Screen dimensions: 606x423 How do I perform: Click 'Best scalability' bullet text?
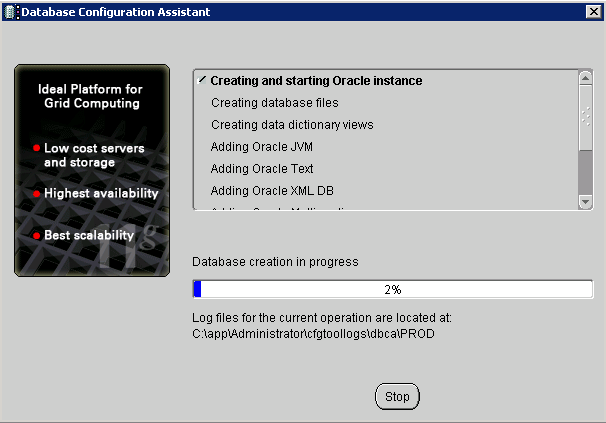click(x=89, y=235)
